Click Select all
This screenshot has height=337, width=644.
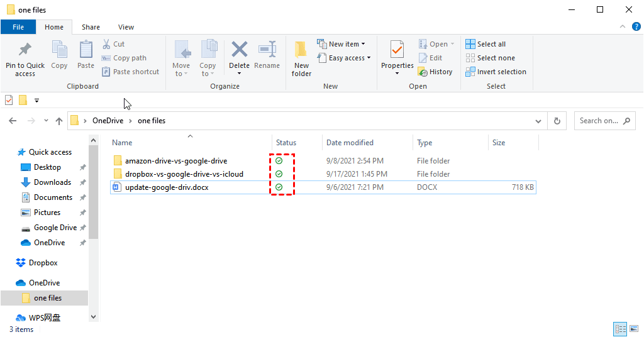[486, 44]
